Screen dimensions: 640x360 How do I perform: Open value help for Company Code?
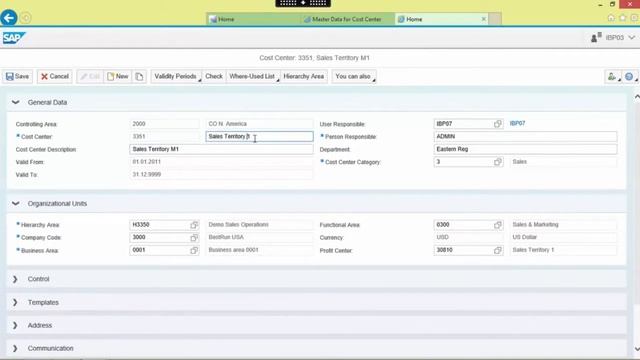[194, 238]
